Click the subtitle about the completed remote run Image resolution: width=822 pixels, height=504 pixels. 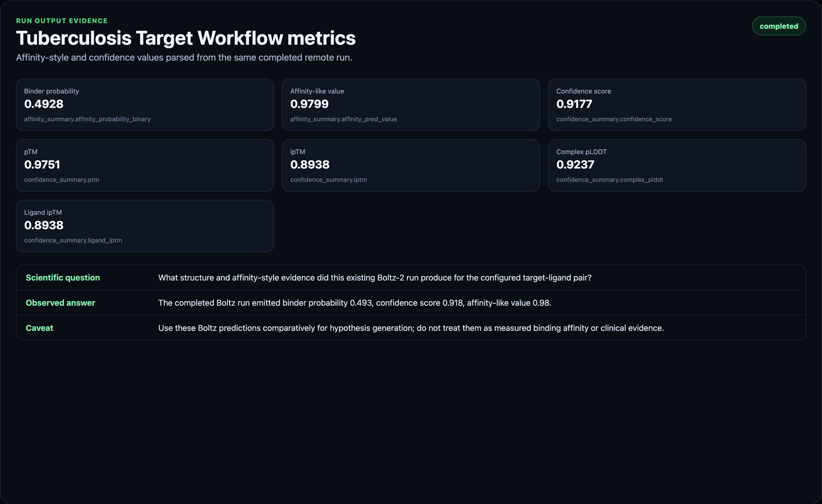coord(184,57)
